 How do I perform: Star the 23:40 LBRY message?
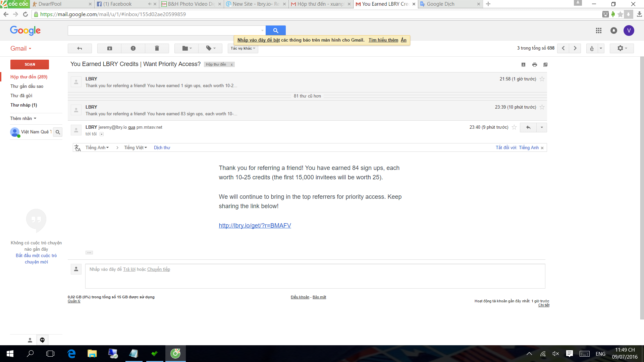514,127
